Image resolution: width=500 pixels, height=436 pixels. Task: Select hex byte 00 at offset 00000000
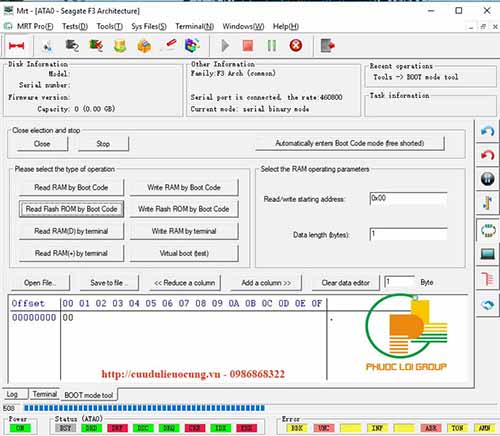click(x=68, y=317)
